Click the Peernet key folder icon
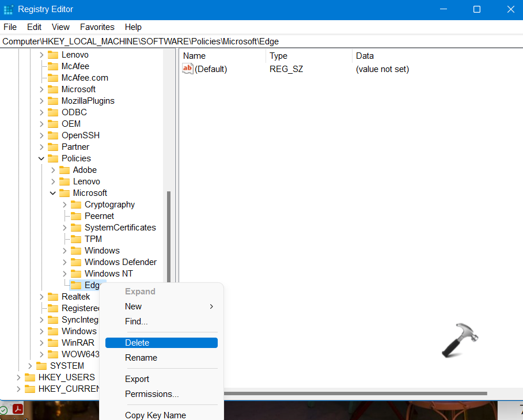 [77, 215]
